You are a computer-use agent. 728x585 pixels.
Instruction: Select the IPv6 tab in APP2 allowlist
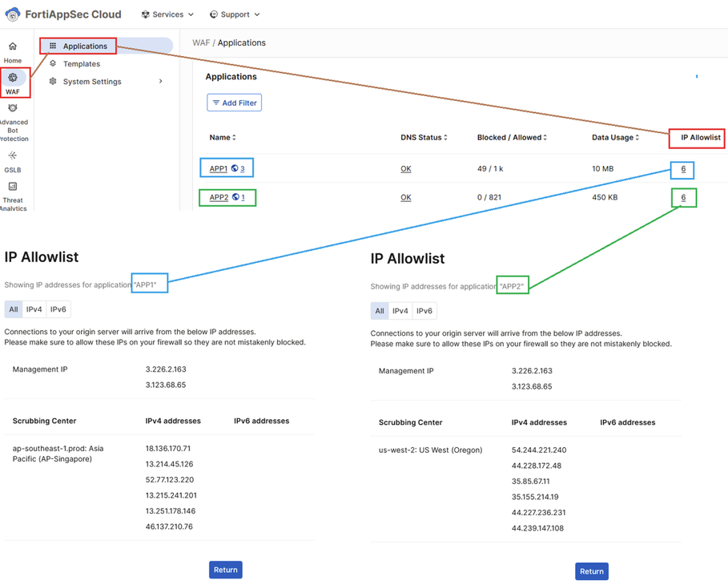coord(424,311)
